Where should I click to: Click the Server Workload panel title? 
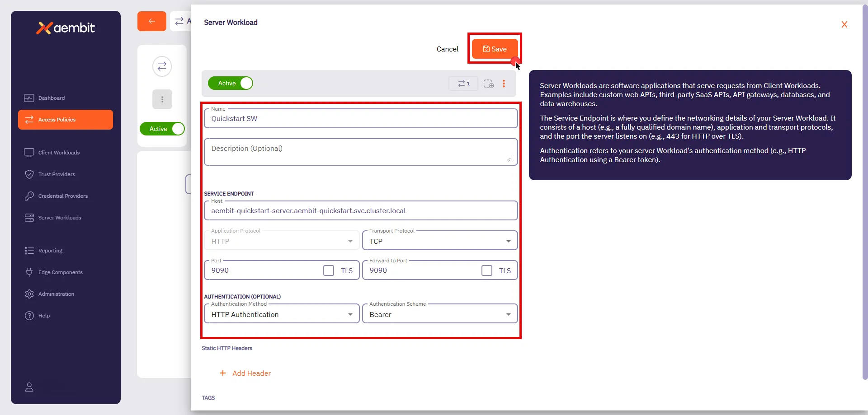(x=231, y=23)
